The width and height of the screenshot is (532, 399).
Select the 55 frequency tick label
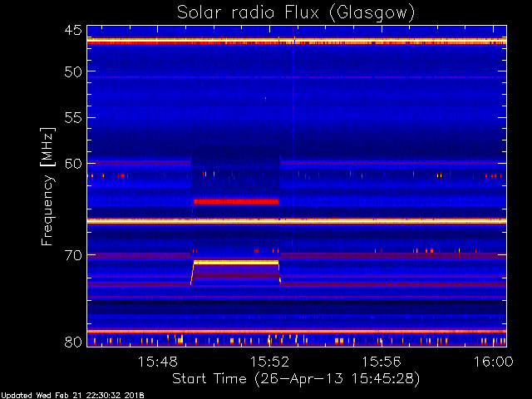coord(73,118)
